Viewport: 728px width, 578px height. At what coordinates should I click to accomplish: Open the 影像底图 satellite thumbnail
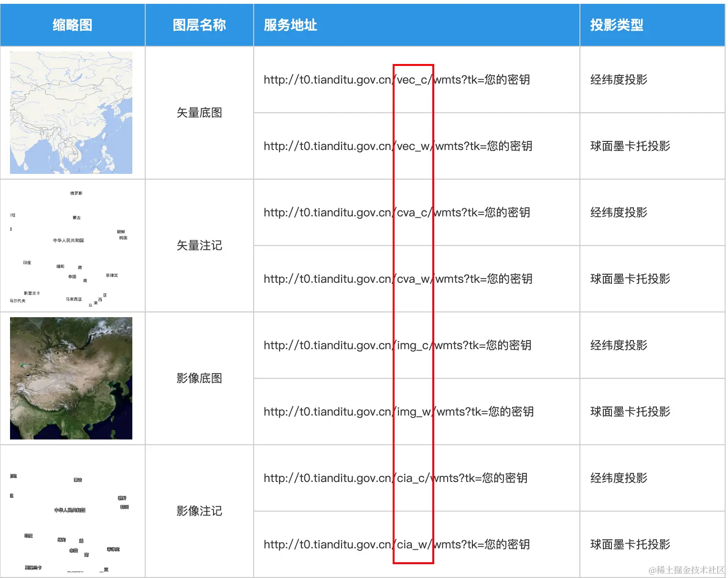pos(71,378)
